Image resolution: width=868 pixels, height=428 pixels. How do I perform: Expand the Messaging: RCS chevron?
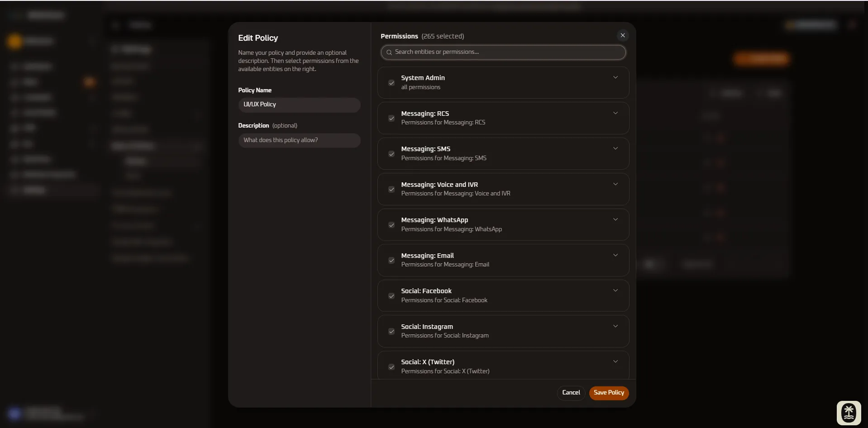click(615, 113)
